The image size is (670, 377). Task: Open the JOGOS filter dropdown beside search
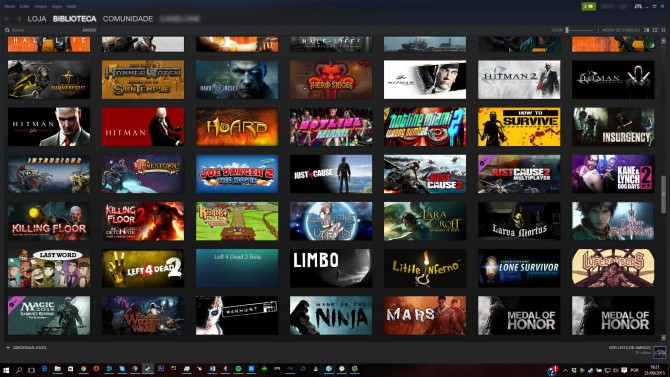pos(89,30)
